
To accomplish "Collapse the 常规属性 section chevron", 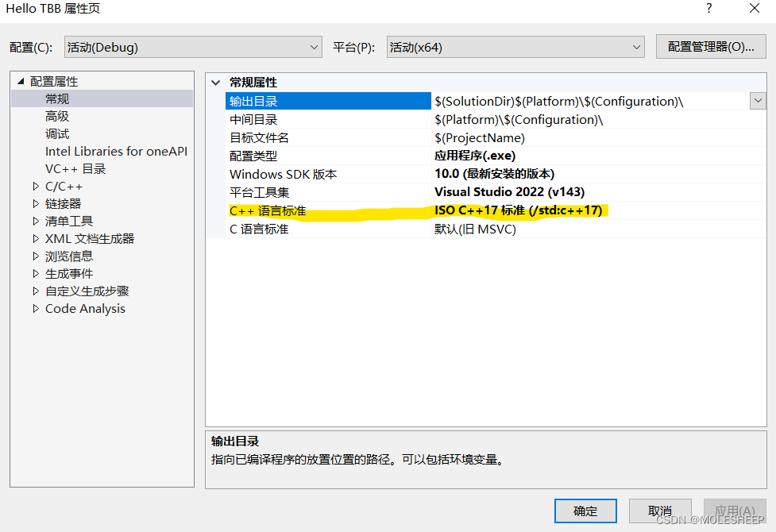I will (x=215, y=82).
